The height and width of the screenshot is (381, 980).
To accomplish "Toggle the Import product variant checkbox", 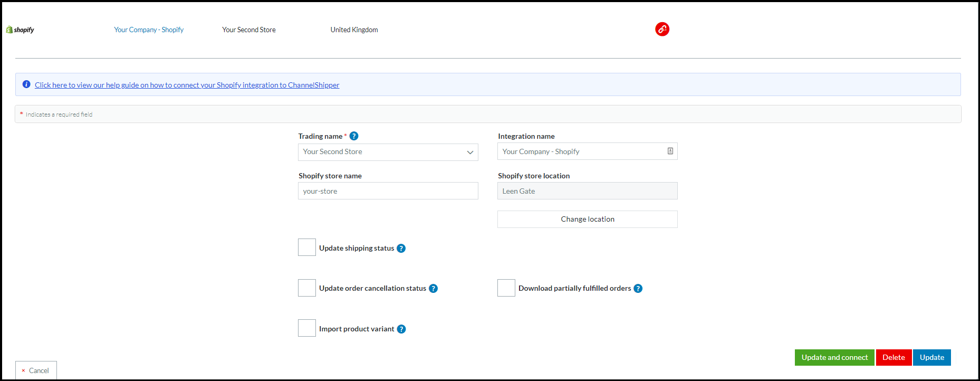I will 307,328.
